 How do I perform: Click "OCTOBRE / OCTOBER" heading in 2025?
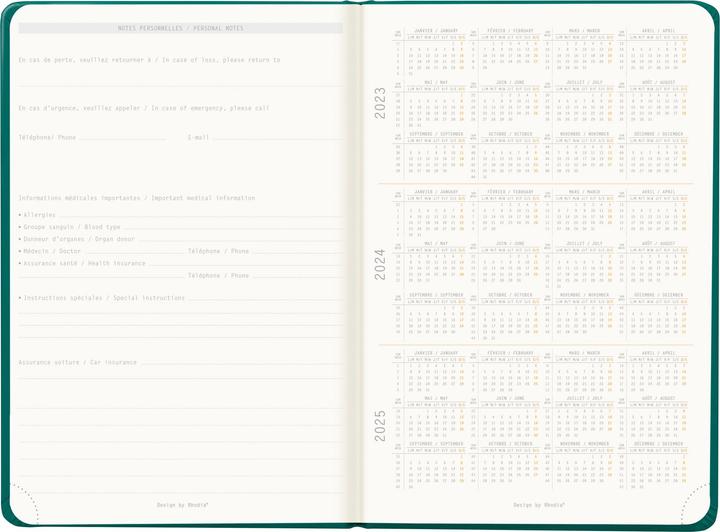tap(510, 444)
